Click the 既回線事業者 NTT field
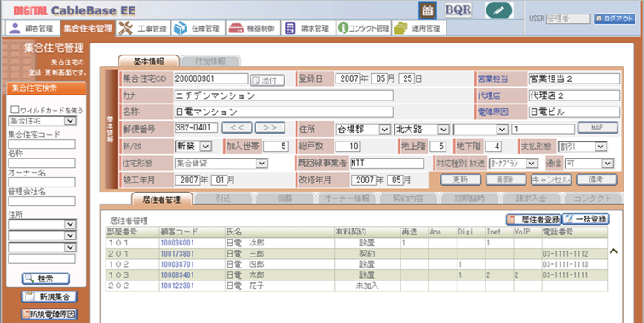The image size is (644, 323). tap(387, 163)
